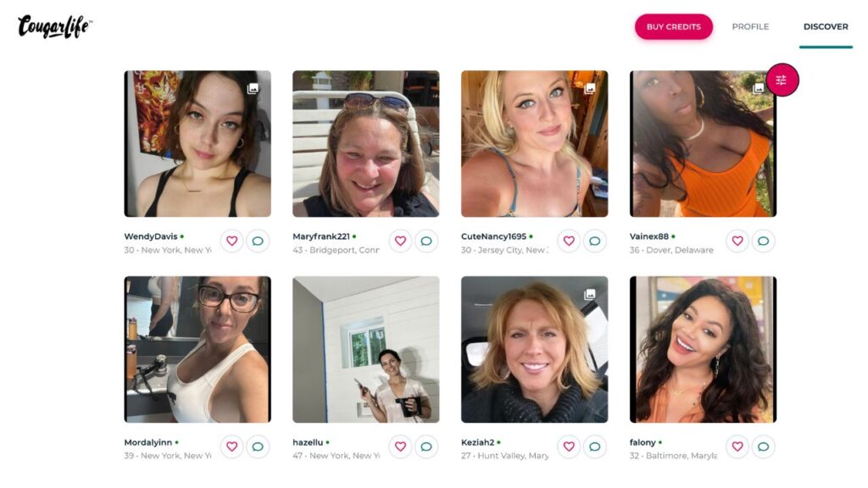Like falony with the heart icon
868x488 pixels.
point(737,446)
